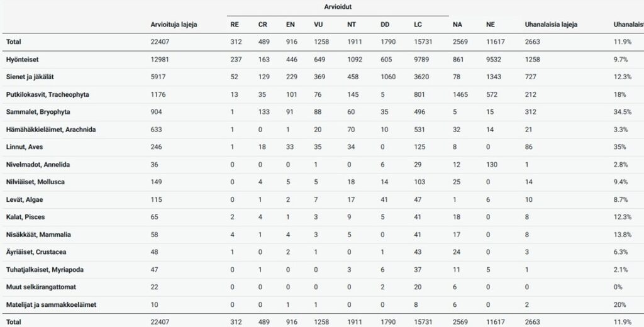
Task: Click the VU column header
Action: coord(318,25)
